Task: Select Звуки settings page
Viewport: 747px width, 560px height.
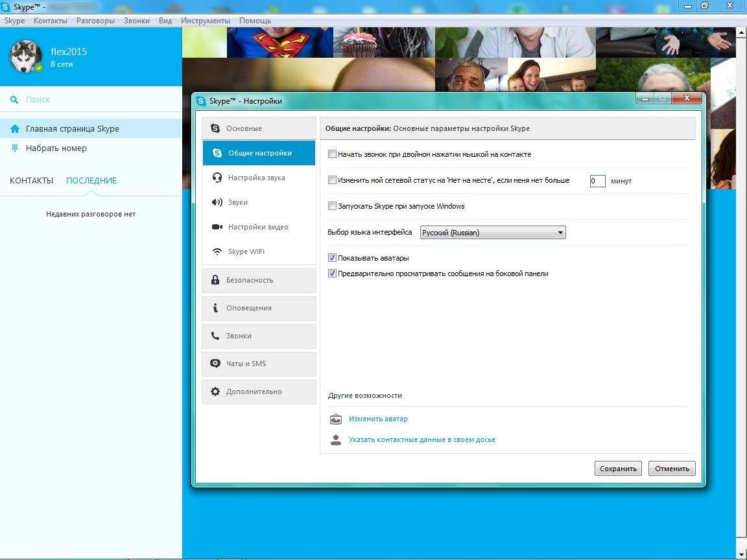Action: [259, 202]
